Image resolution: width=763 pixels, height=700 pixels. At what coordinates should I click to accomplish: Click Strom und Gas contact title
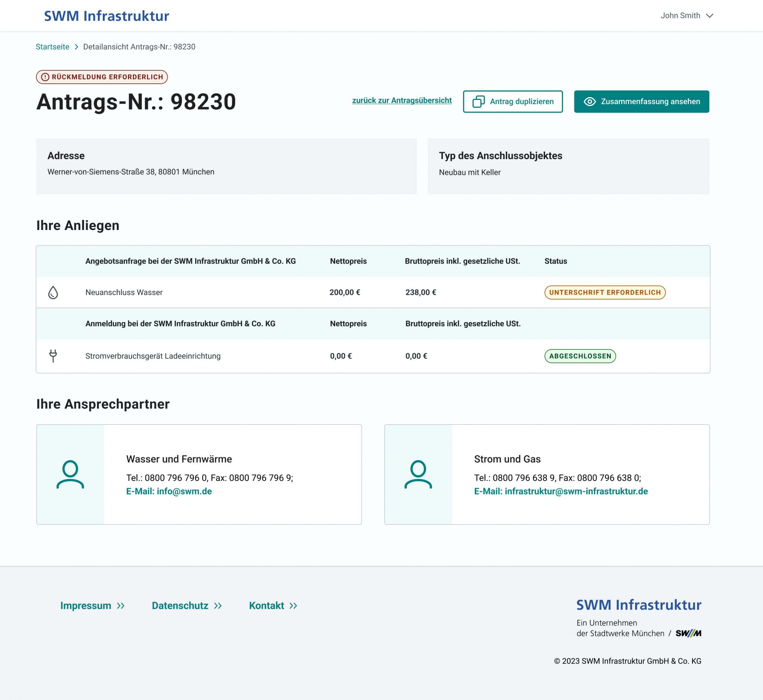pyautogui.click(x=507, y=459)
